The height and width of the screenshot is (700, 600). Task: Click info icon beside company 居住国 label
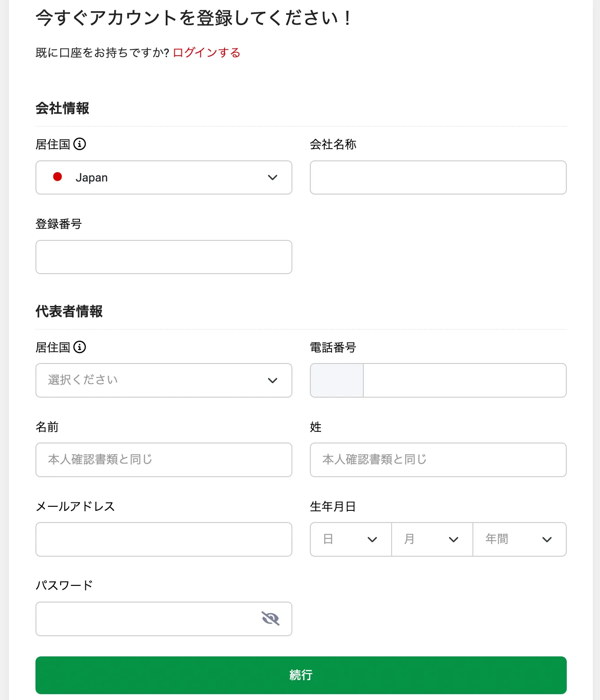(79, 144)
